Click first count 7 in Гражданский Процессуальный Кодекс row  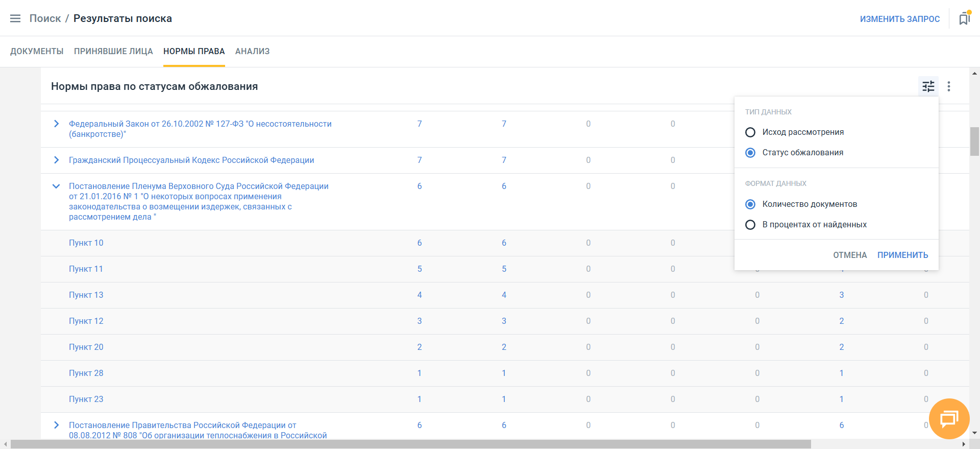click(420, 160)
